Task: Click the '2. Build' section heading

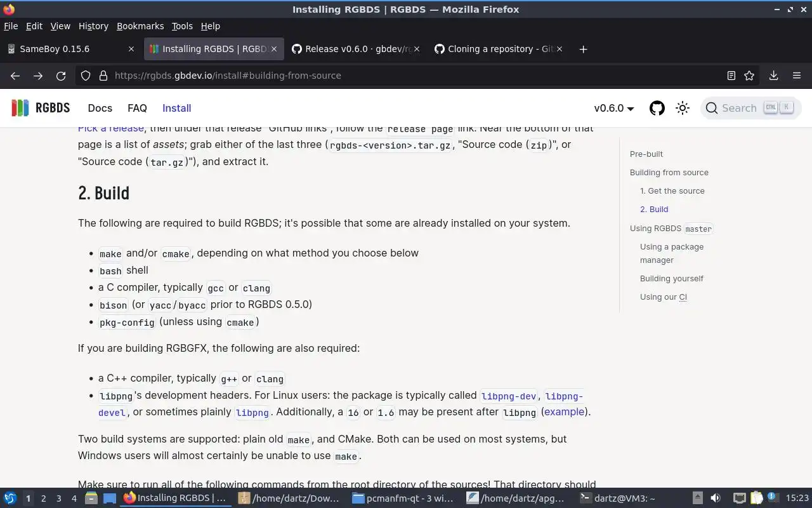Action: point(103,193)
